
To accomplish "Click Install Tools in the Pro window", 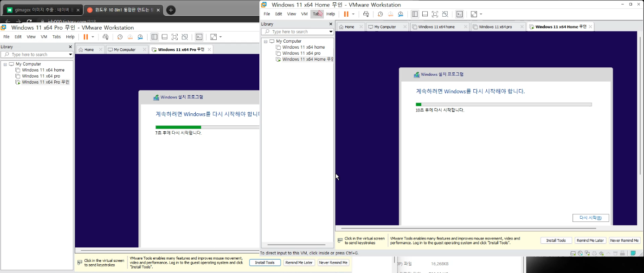I will point(265,263).
